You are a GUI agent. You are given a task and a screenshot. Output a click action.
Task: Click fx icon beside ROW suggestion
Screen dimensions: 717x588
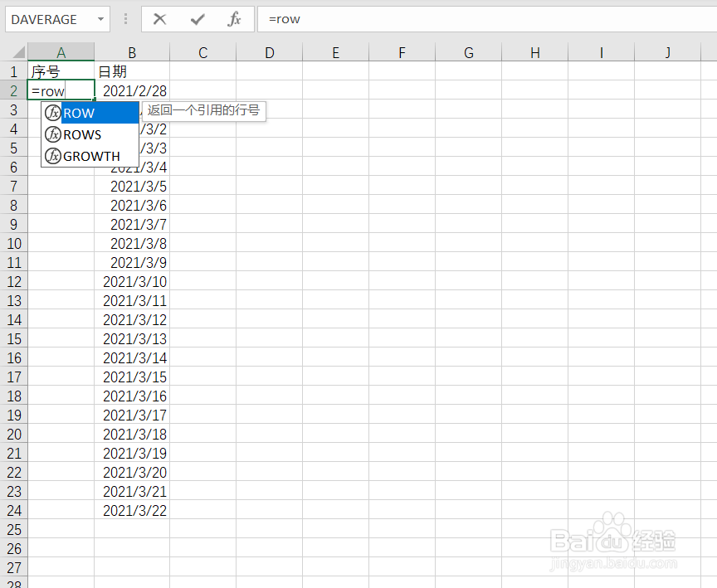[53, 113]
